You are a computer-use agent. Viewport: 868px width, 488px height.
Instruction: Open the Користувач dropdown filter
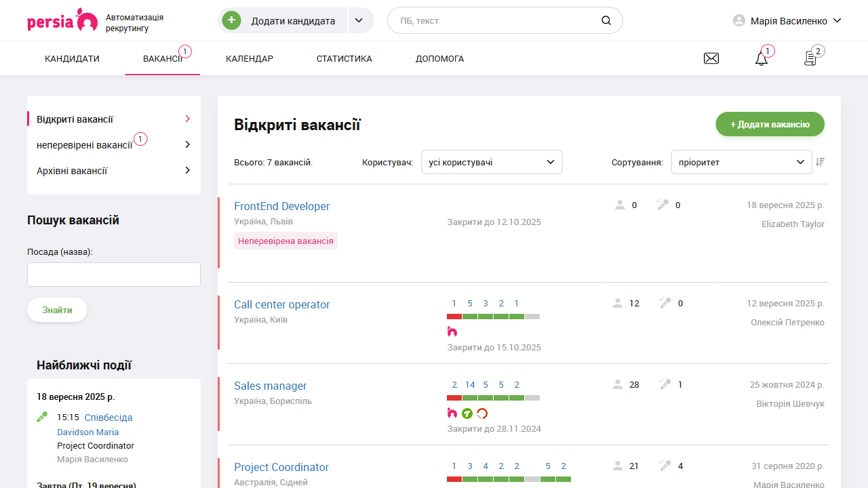click(x=492, y=162)
